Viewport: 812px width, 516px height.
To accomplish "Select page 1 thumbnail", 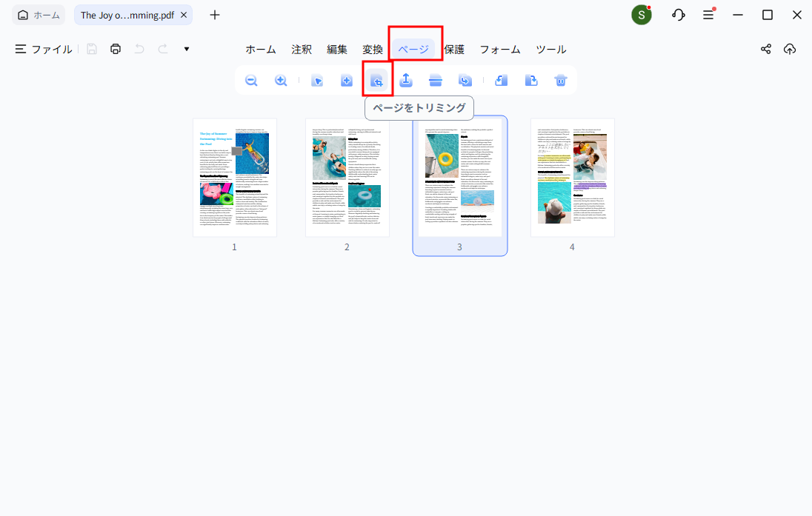I will [x=235, y=178].
